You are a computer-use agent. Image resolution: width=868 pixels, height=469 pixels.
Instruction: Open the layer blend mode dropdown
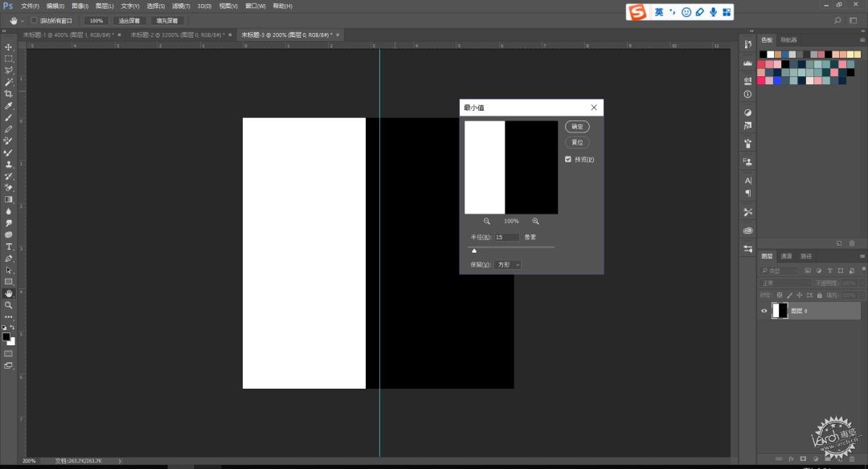point(785,283)
